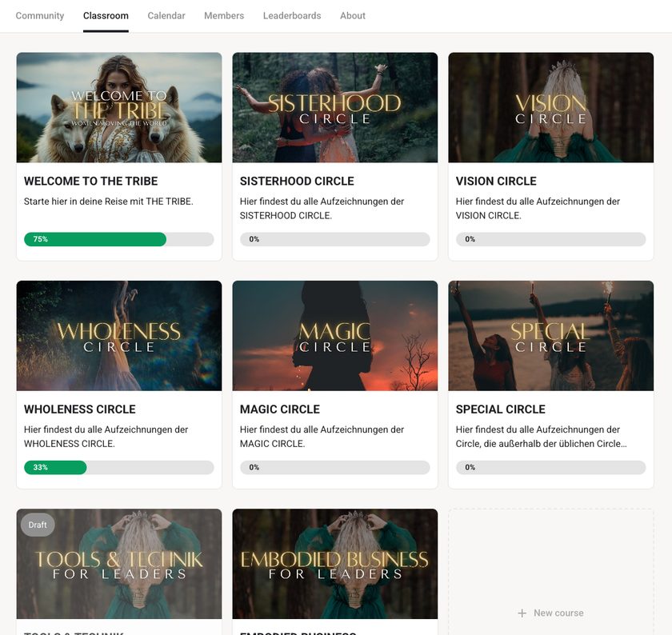Select the Classroom tab
672x635 pixels.
(x=106, y=16)
